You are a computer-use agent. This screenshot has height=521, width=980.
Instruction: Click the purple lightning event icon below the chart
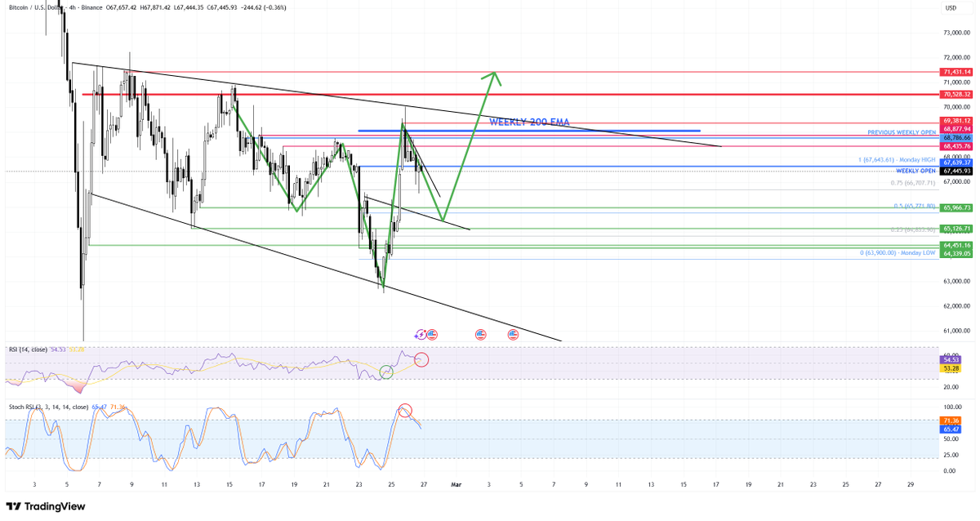421,334
